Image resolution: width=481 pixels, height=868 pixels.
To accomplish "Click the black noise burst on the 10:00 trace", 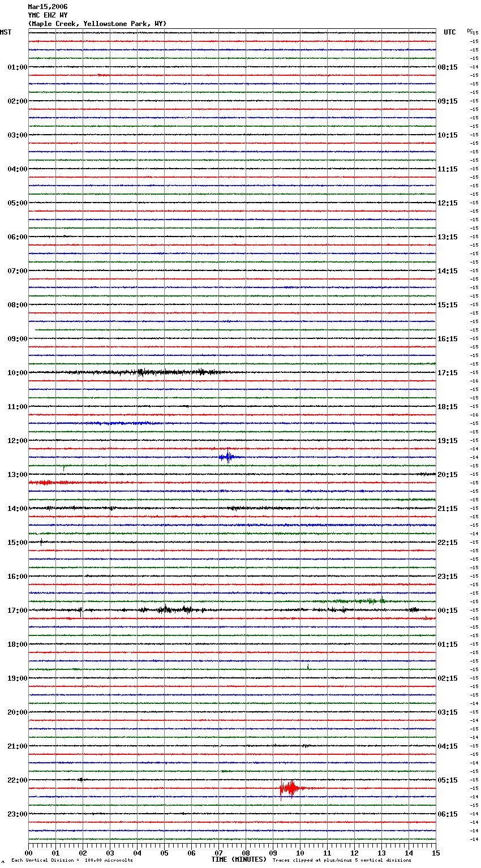I will coord(147,372).
